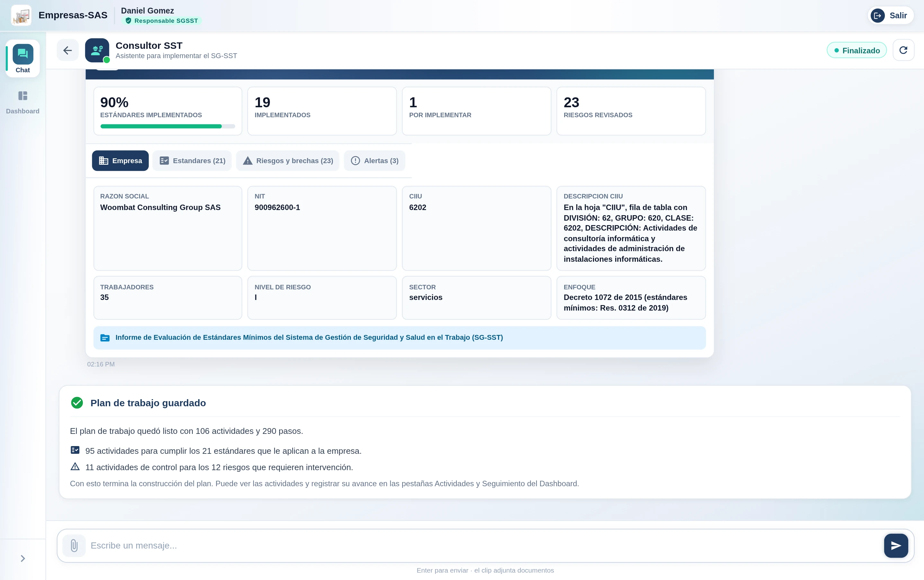924x580 pixels.
Task: Open the Alertas (3) tab
Action: [x=375, y=161]
